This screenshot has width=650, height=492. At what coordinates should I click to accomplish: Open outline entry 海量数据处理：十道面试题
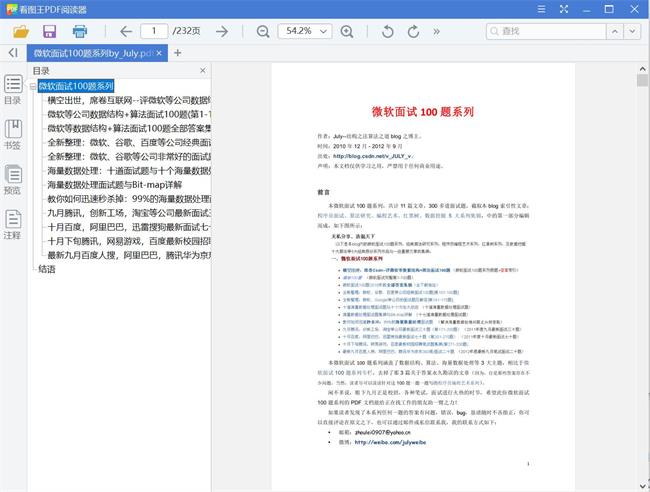pyautogui.click(x=129, y=171)
